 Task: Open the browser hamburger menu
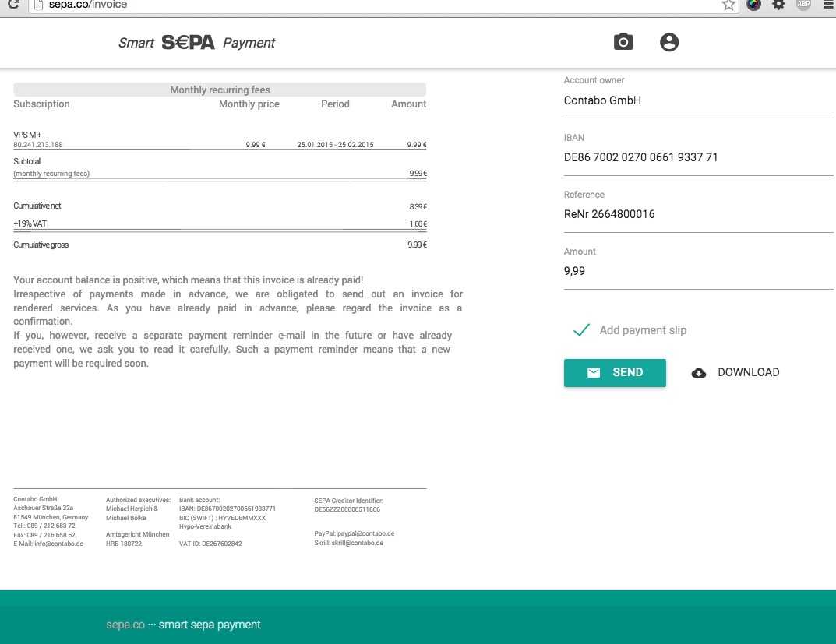[x=829, y=4]
